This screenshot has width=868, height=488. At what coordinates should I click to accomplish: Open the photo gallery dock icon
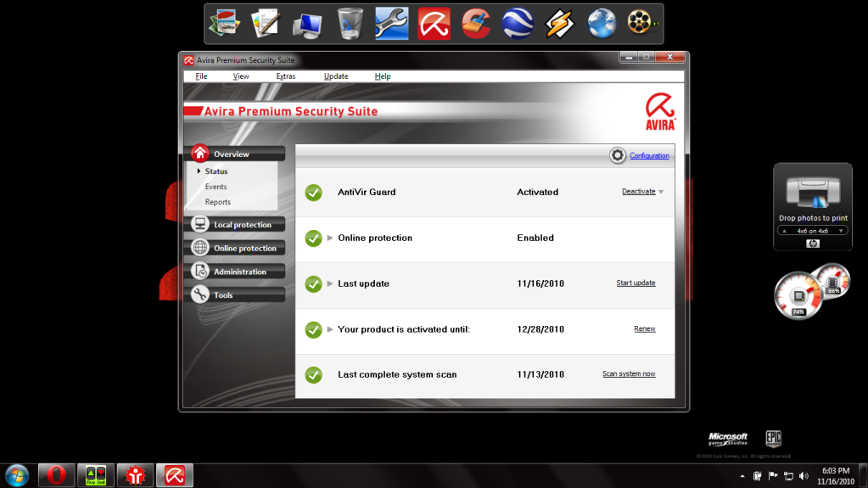(225, 23)
